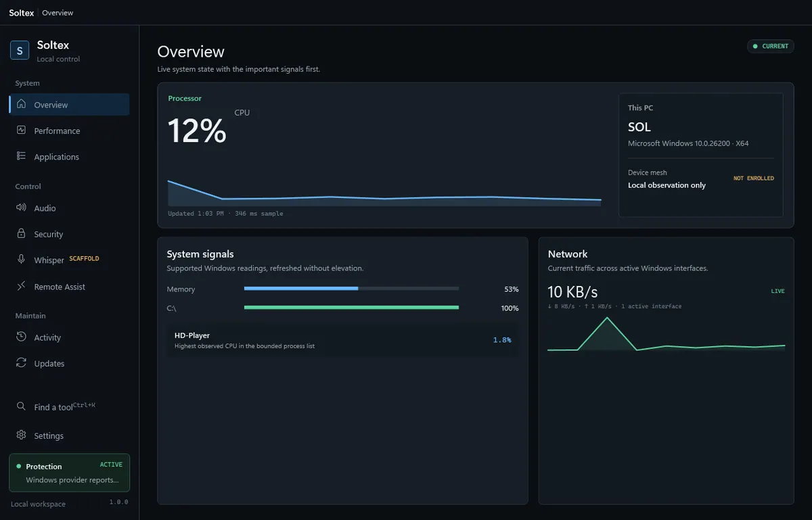Click the Settings gear icon
Viewport: 812px width, 520px height.
(21, 435)
